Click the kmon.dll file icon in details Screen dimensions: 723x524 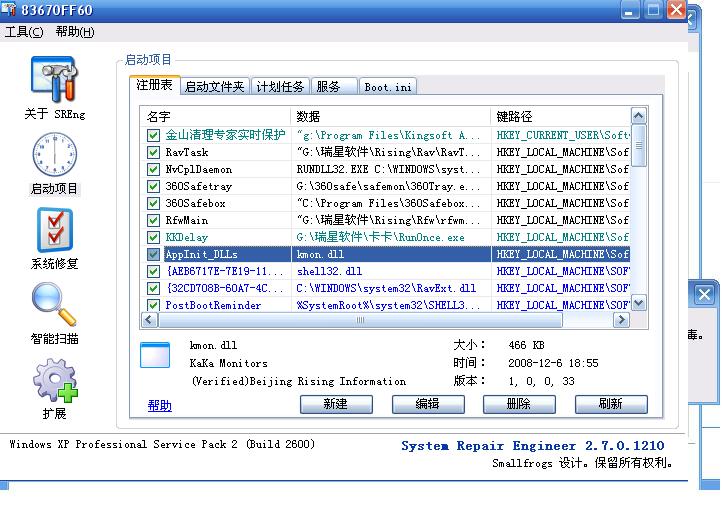[x=155, y=355]
